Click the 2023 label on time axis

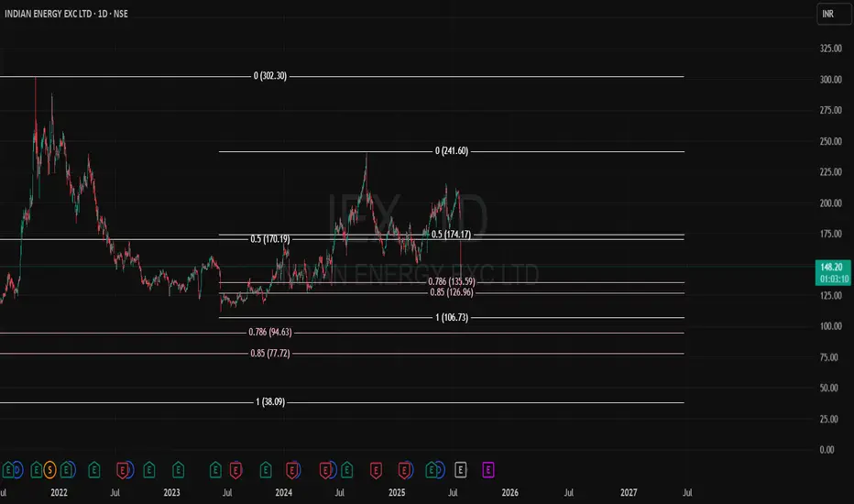click(171, 493)
